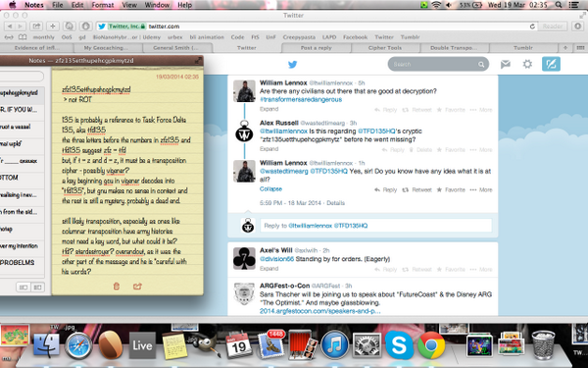
Task: Open More options on 'Yes, sir!' tweet
Action: coord(481,189)
